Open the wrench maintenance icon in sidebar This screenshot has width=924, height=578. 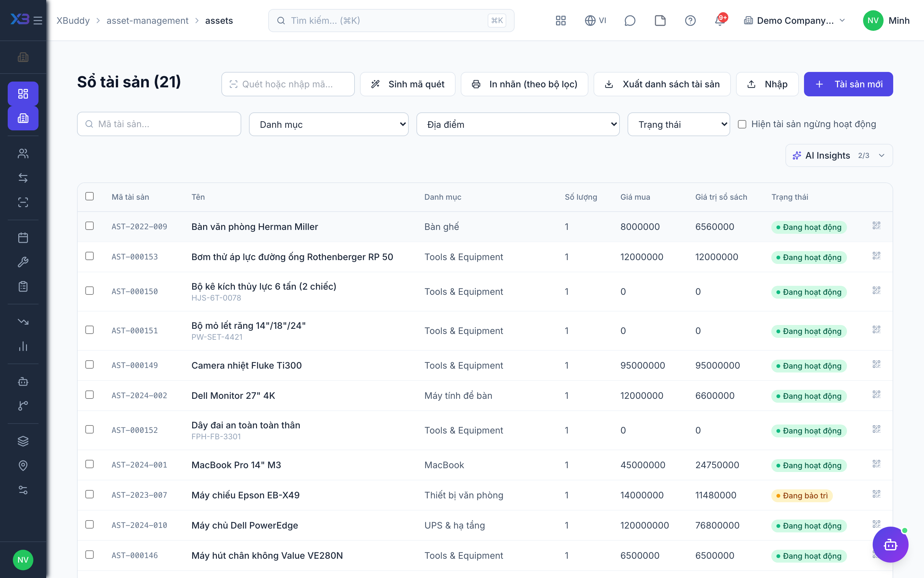click(x=23, y=262)
